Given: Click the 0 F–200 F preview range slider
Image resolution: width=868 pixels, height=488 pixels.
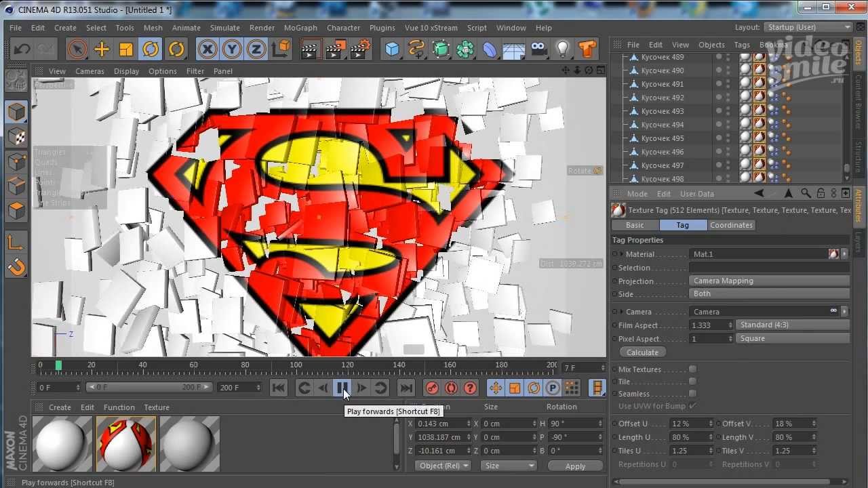Looking at the screenshot, I should [x=149, y=388].
